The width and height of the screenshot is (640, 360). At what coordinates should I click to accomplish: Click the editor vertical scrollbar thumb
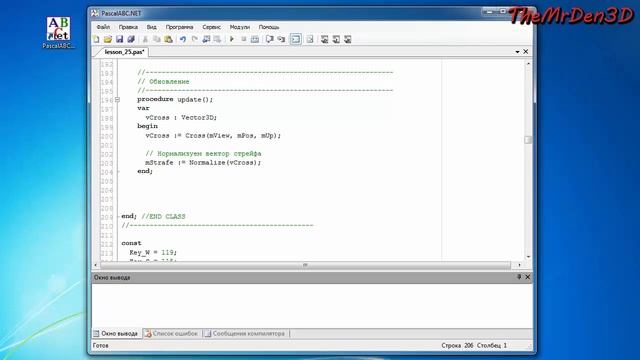[x=528, y=140]
